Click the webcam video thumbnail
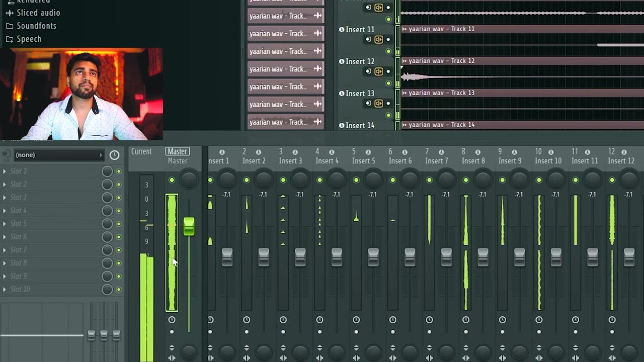This screenshot has width=644, height=362. click(82, 94)
